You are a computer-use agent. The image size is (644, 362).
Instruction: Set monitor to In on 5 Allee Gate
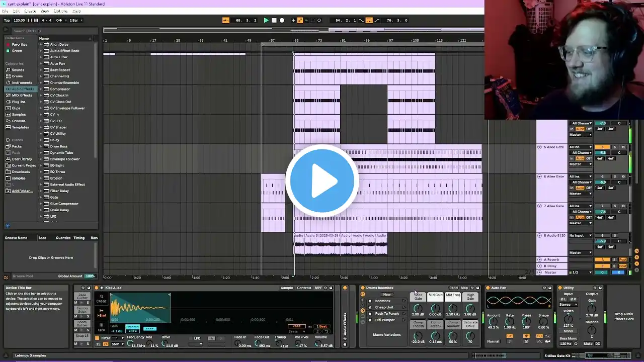tap(572, 158)
